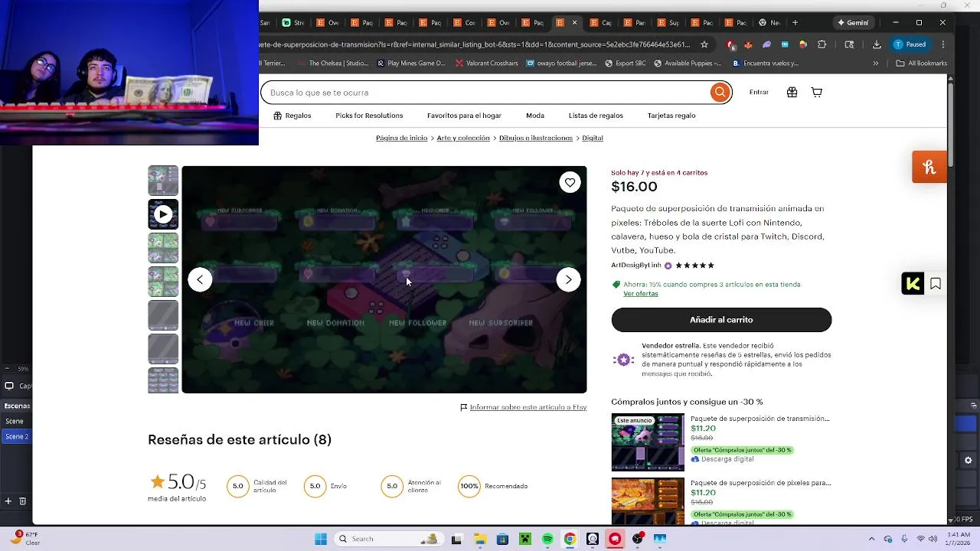The height and width of the screenshot is (551, 980).
Task: Open second bundle listing orange pixel thumbnail
Action: click(x=648, y=501)
